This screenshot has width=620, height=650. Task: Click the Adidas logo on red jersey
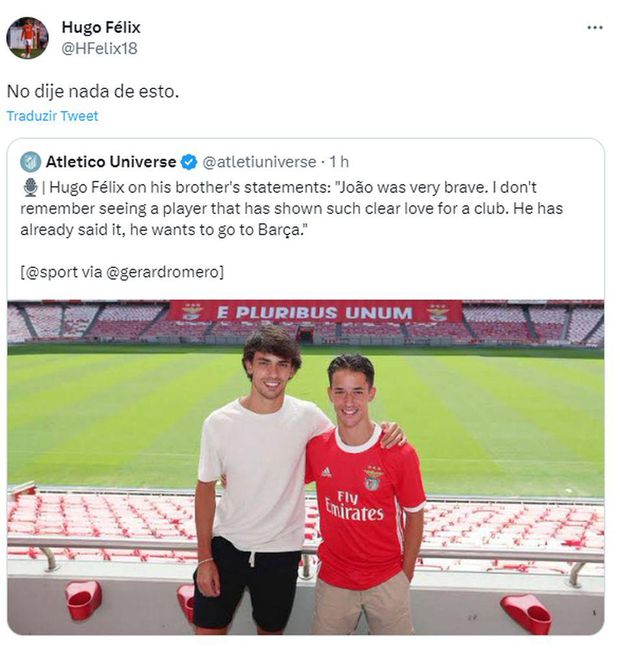(x=326, y=472)
